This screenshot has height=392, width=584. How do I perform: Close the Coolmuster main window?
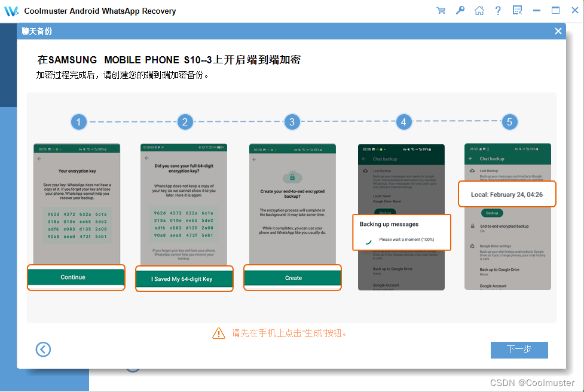pos(574,10)
